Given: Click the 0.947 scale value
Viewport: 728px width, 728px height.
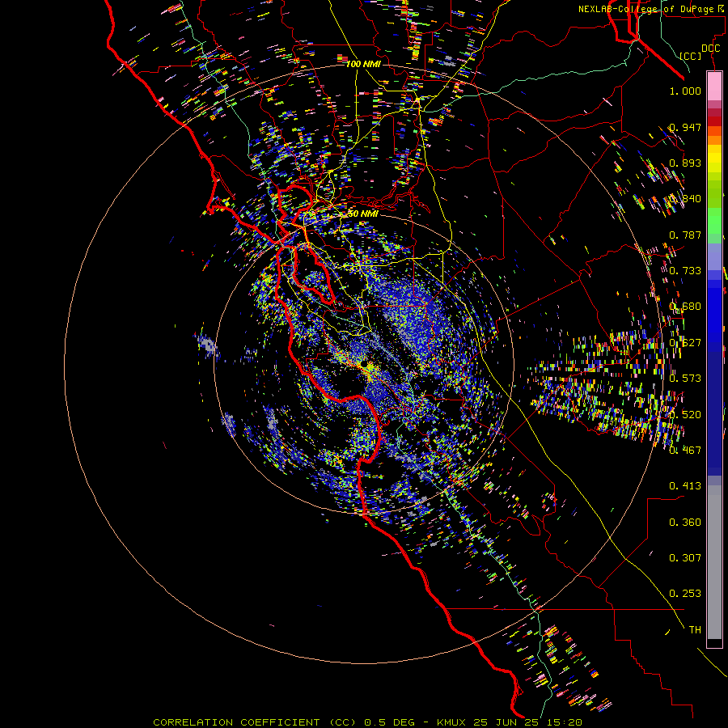Looking at the screenshot, I should coord(685,127).
